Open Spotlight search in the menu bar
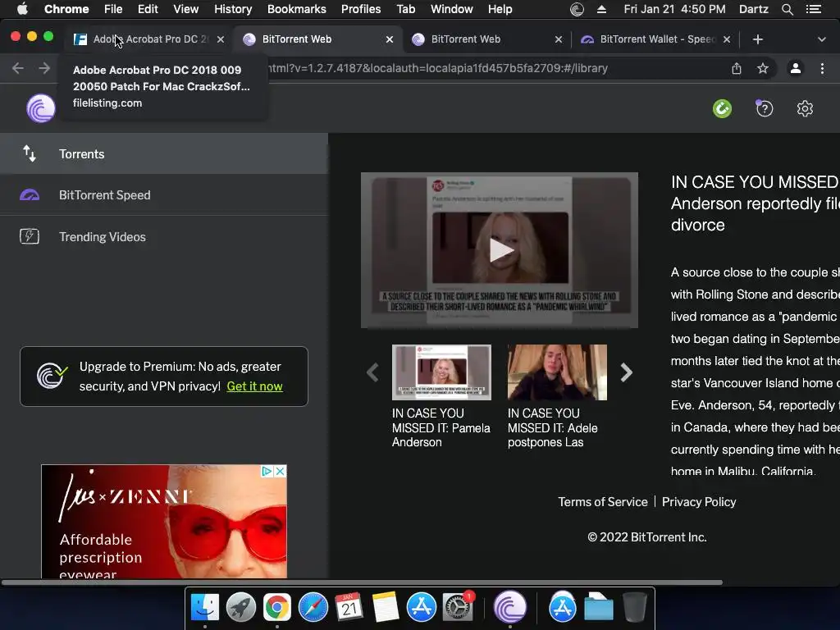The height and width of the screenshot is (630, 840). tap(787, 9)
